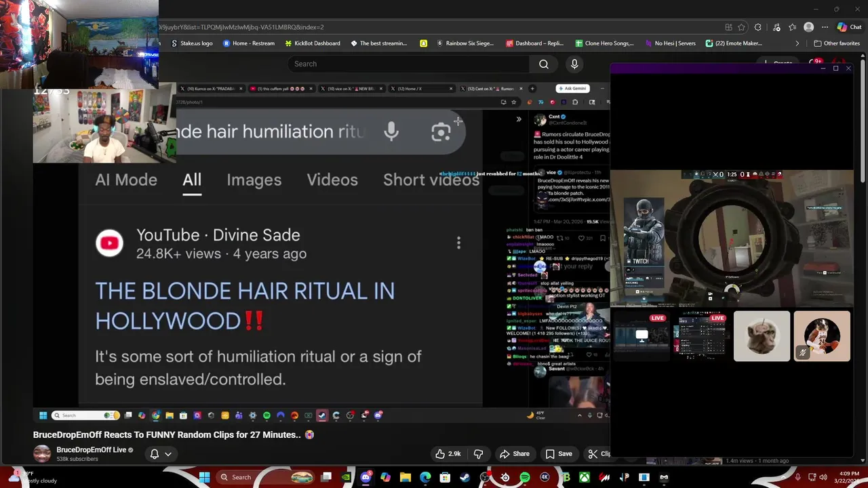The height and width of the screenshot is (488, 868).
Task: Open KickBot Dashboard bookmark
Action: pos(313,43)
